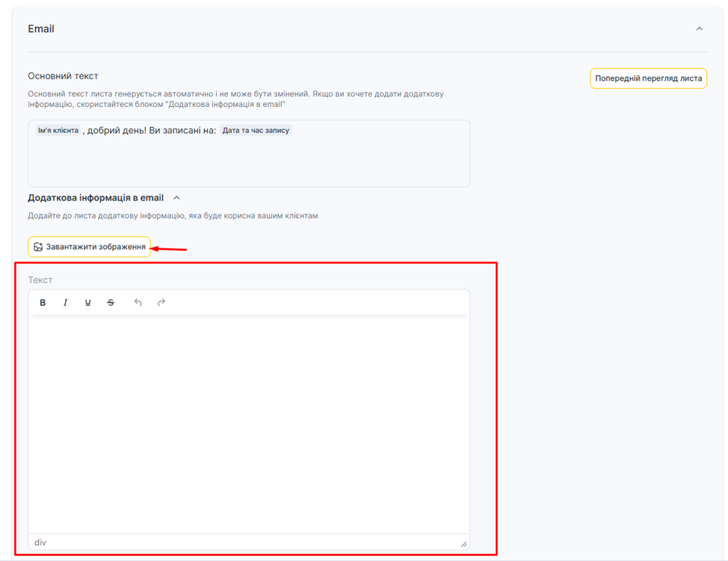Apply italic formatting in the editor toolbar
728x561 pixels.
click(65, 303)
